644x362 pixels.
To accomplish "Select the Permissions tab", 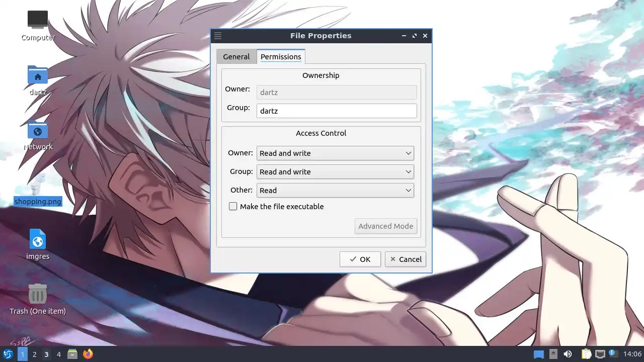I will click(x=281, y=57).
